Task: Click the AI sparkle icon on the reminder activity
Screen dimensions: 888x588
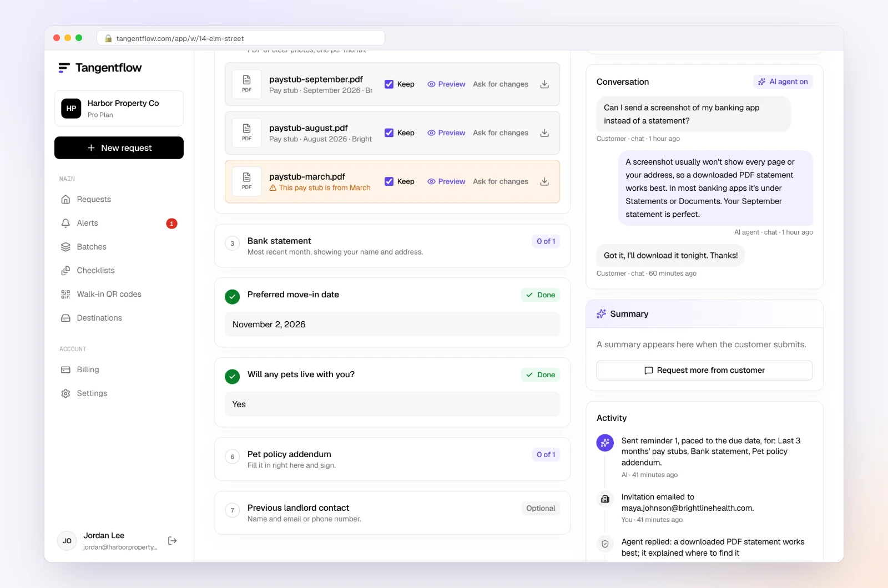Action: pyautogui.click(x=605, y=443)
